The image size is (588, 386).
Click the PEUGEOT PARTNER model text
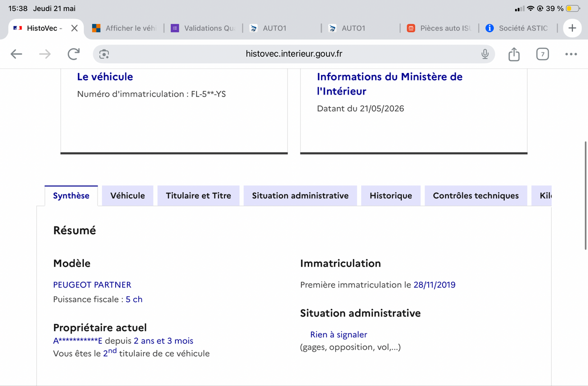point(92,285)
